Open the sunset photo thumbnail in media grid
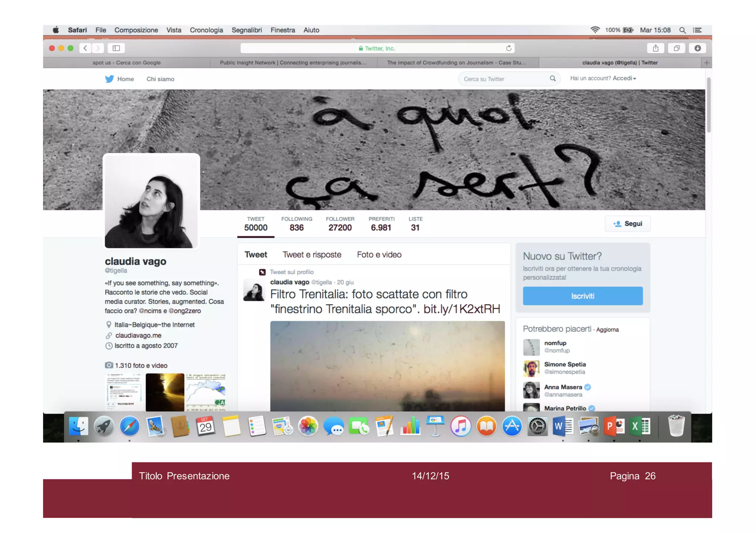The width and height of the screenshot is (756, 534). point(165,392)
